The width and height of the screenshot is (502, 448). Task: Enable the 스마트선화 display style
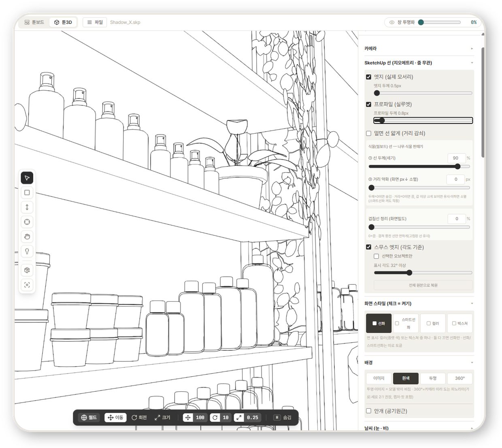(x=406, y=323)
